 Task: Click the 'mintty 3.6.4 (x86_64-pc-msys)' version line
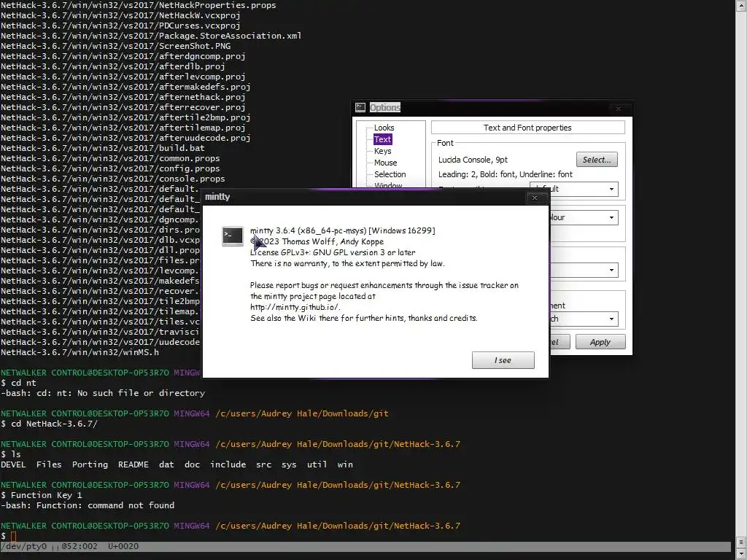pyautogui.click(x=343, y=230)
